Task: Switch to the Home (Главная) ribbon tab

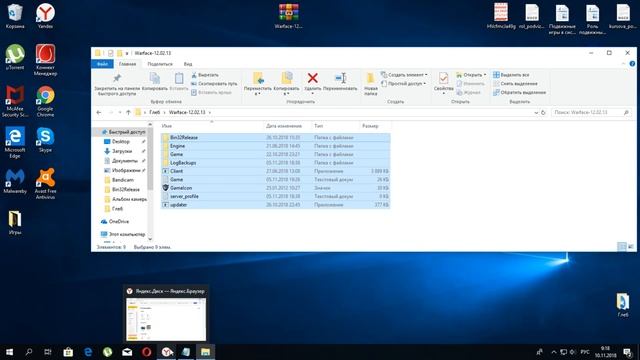Action: [x=127, y=64]
